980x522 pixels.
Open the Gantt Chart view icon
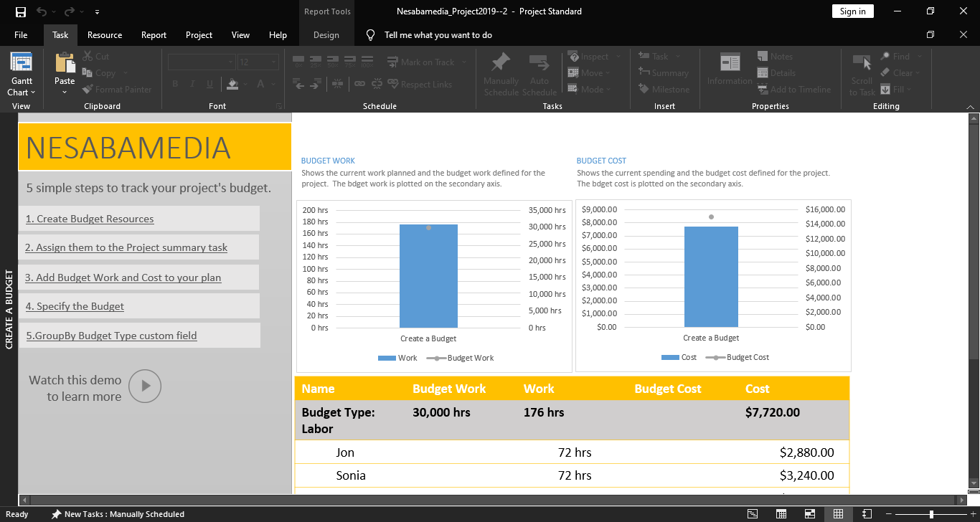point(21,62)
